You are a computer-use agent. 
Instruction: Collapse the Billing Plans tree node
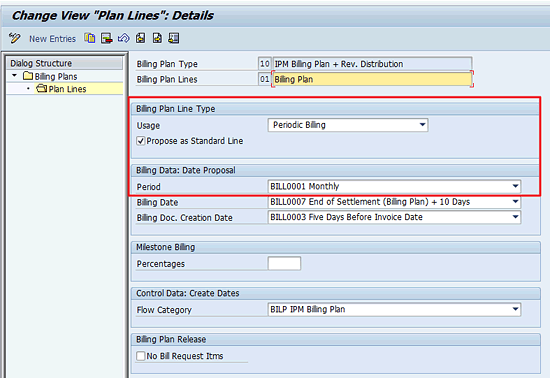[14, 76]
